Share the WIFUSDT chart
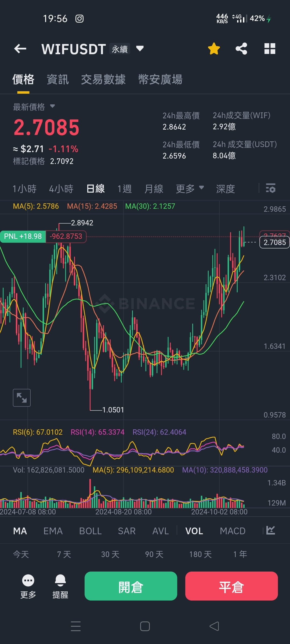Screen dimensions: 290x644 241,49
